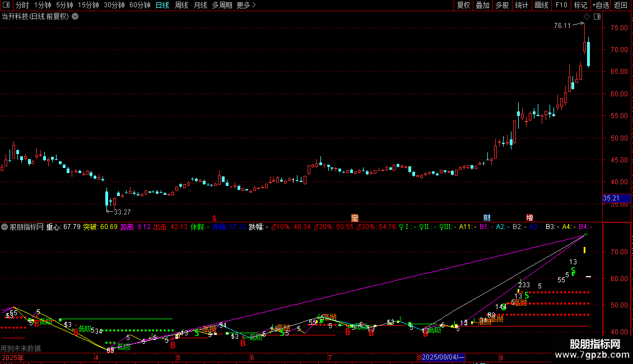Screen dimensions: 633x364
Task: Click the 20%: 50.55 indicator value
Action: (x=333, y=227)
